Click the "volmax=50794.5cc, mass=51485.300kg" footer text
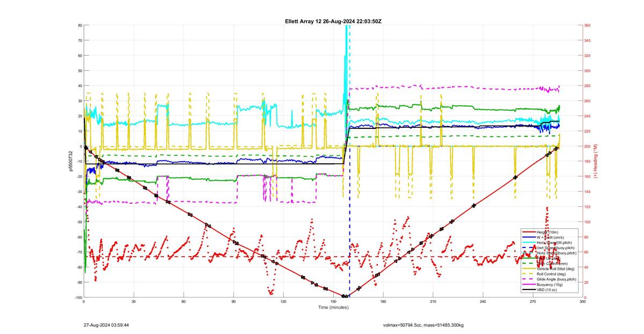Screen dimensions: 644x334 pos(423,325)
